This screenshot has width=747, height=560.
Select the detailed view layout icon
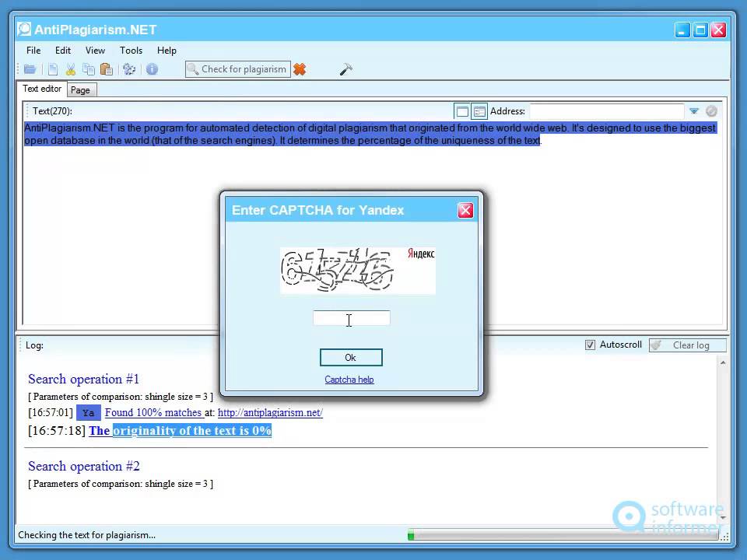click(479, 111)
